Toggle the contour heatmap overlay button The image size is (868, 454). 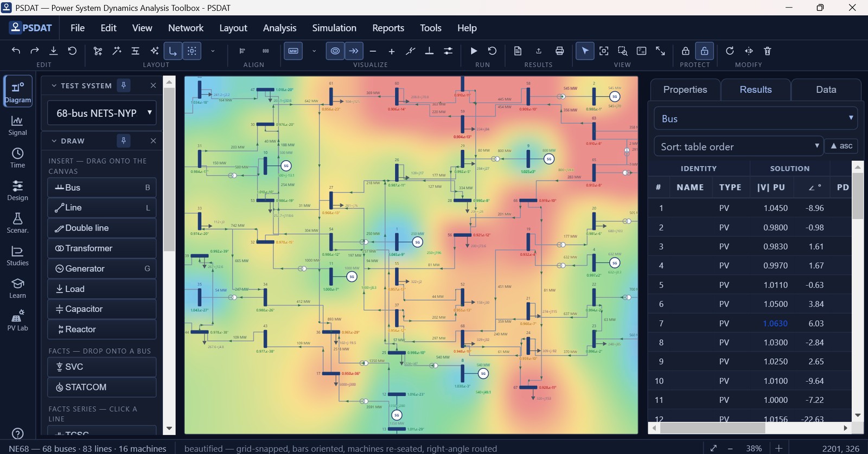tap(335, 51)
